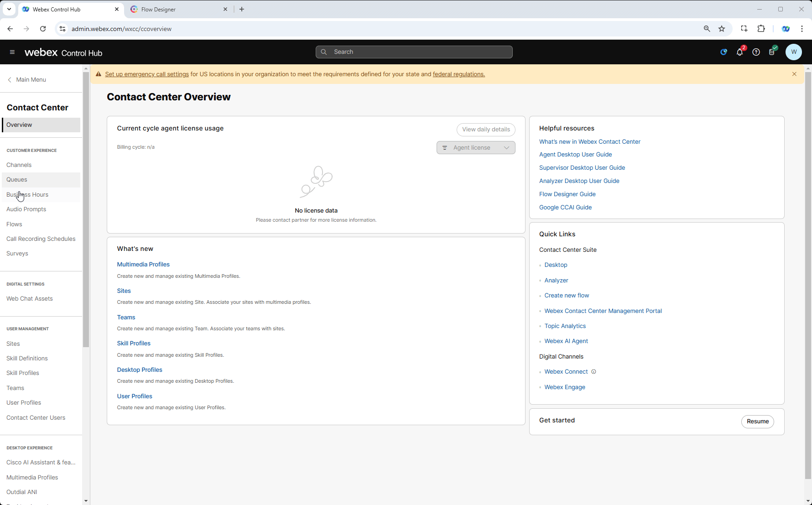
Task: Open the Set up emergency call settings link
Action: point(147,74)
